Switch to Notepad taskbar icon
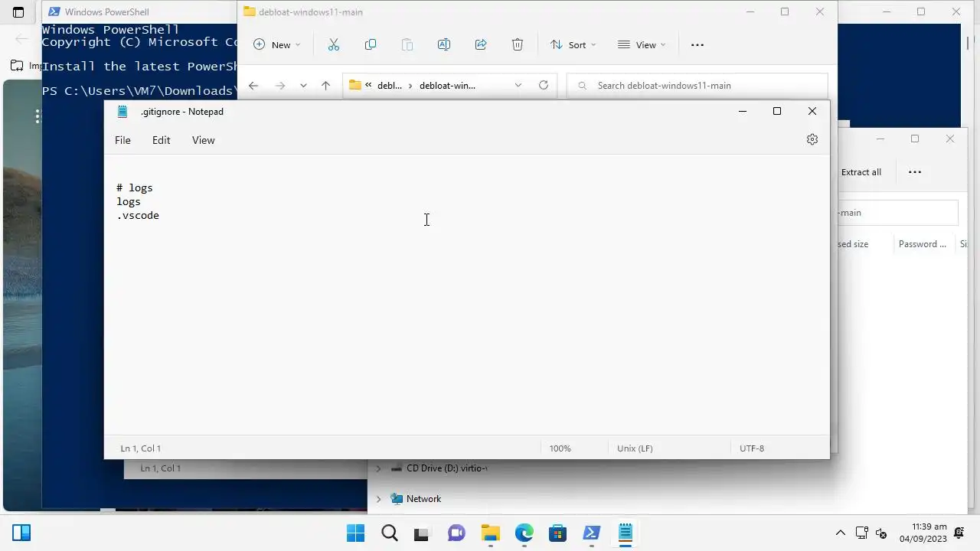The width and height of the screenshot is (980, 551). coord(625,533)
